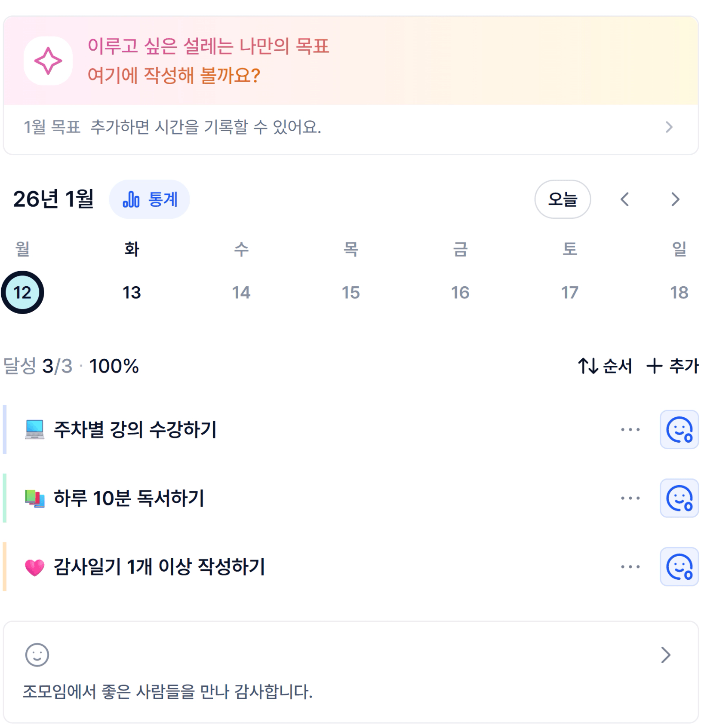The height and width of the screenshot is (728, 704).
Task: Click the sparkle goal icon in banner
Action: [x=48, y=61]
